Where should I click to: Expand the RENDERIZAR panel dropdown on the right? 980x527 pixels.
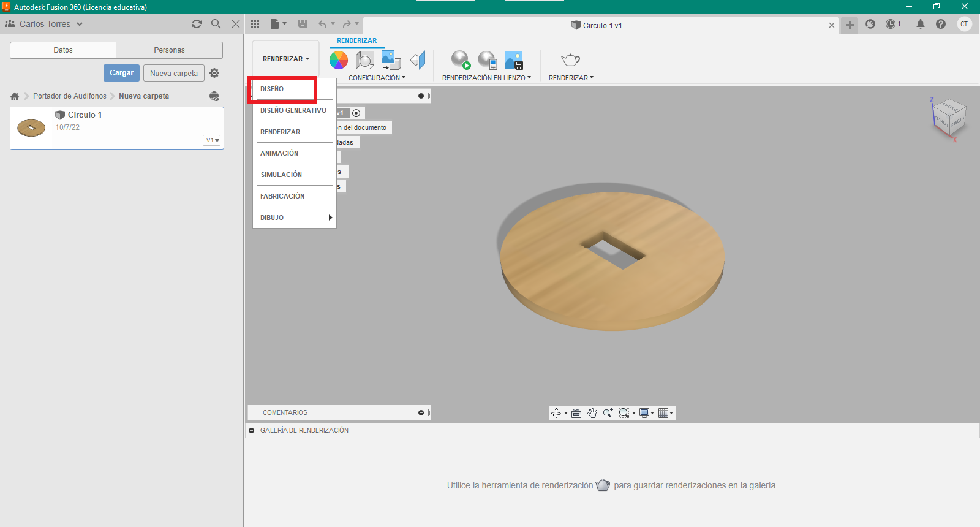571,78
